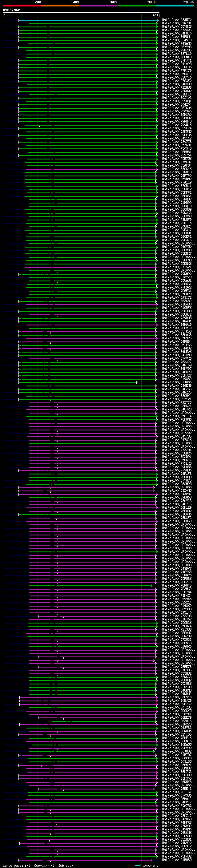
Task: Open hit UniRef100_A4SAM0
Action: point(177,43)
